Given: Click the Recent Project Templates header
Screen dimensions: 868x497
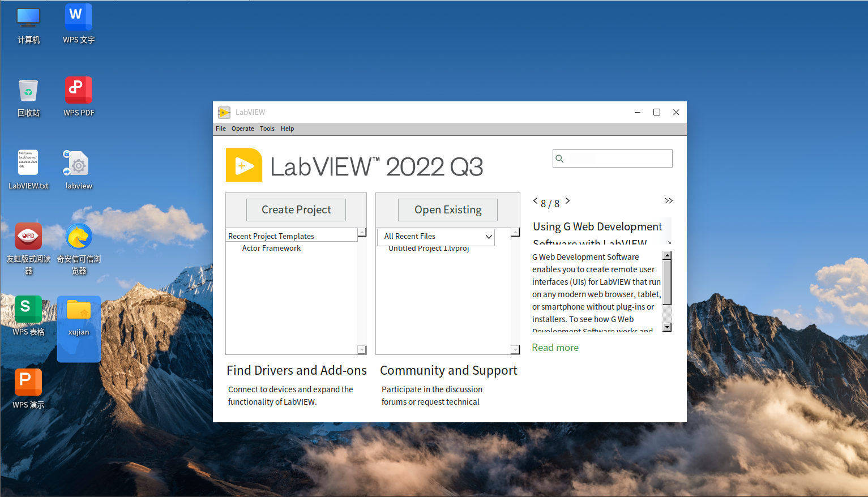Looking at the screenshot, I should (x=292, y=236).
